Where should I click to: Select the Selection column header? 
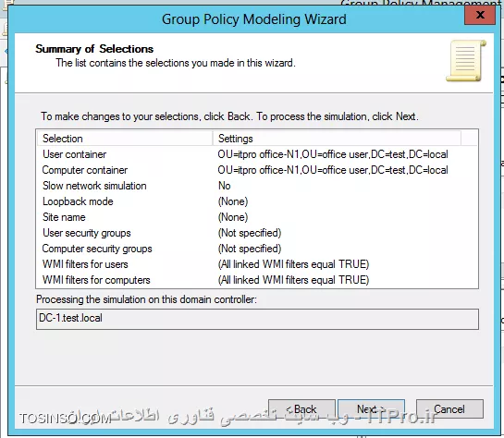pos(125,139)
